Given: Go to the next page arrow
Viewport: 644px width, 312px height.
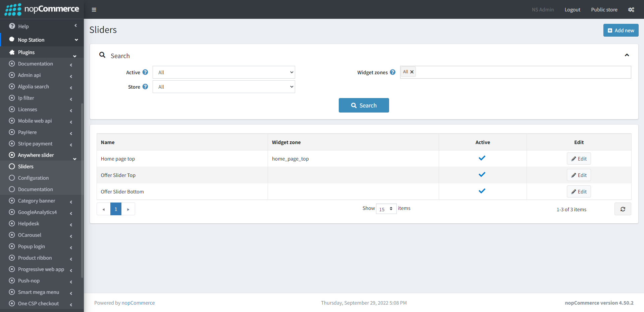Looking at the screenshot, I should [128, 209].
